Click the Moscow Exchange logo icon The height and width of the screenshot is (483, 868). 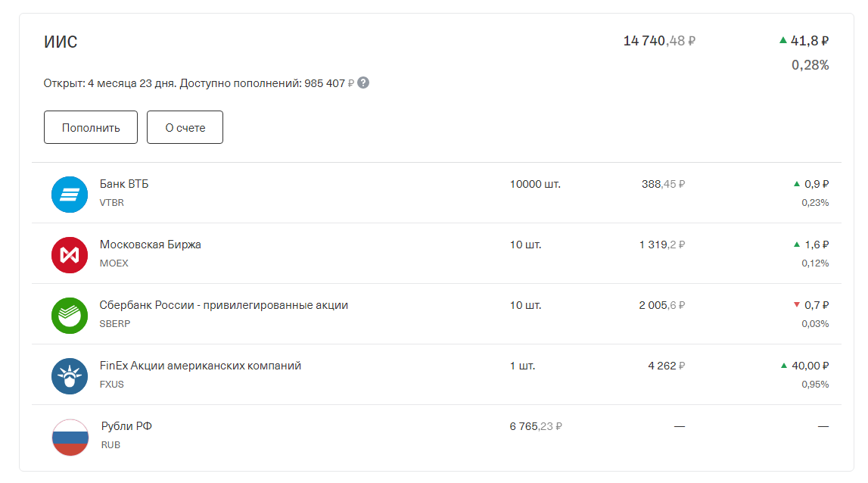point(70,254)
